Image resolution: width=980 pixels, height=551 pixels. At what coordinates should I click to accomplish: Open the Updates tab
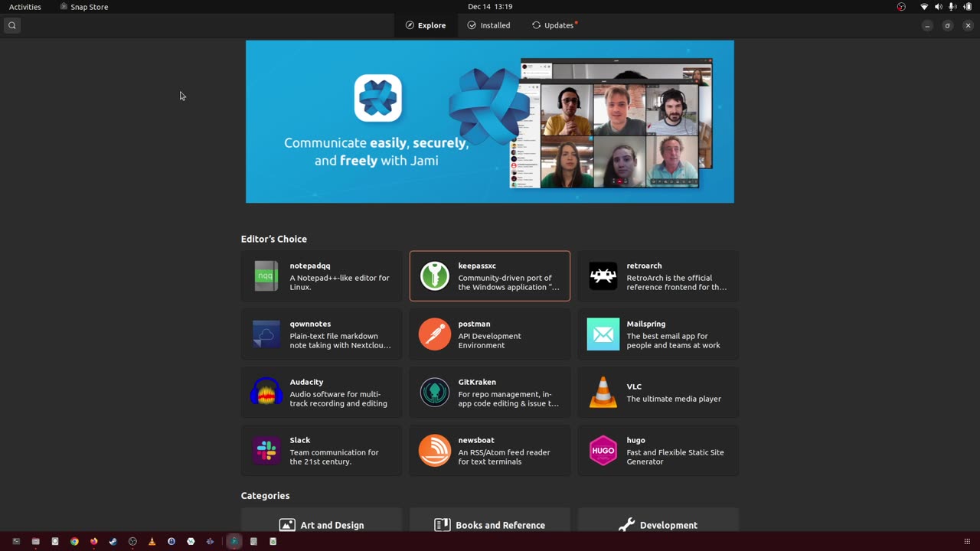tap(555, 25)
